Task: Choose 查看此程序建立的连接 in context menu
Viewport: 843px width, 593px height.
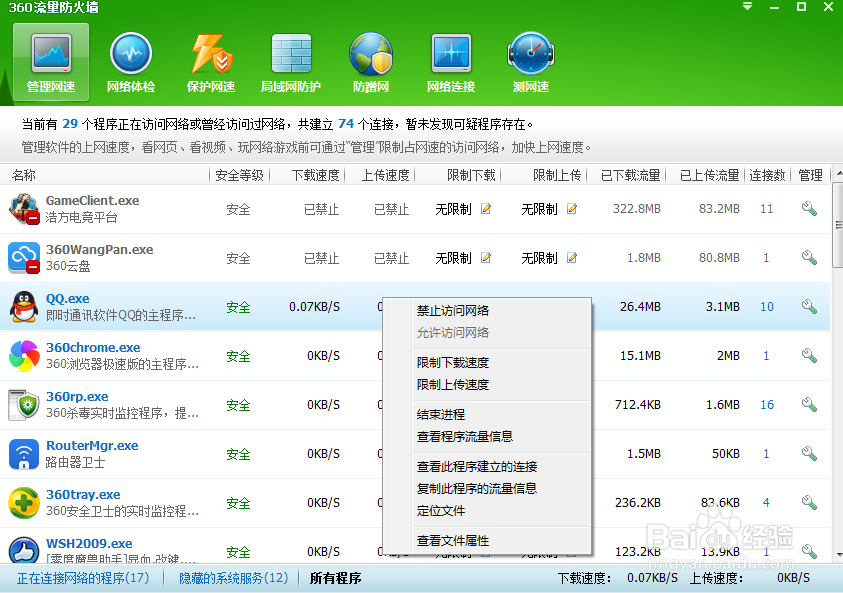Action: coord(477,466)
